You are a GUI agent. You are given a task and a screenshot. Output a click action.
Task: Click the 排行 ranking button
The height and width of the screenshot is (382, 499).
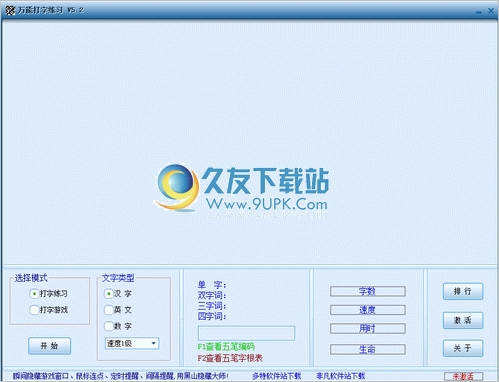(x=463, y=291)
